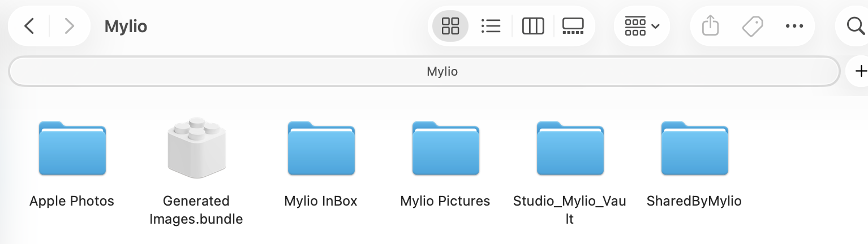Switch to icon grid view
868x244 pixels.
tap(450, 26)
